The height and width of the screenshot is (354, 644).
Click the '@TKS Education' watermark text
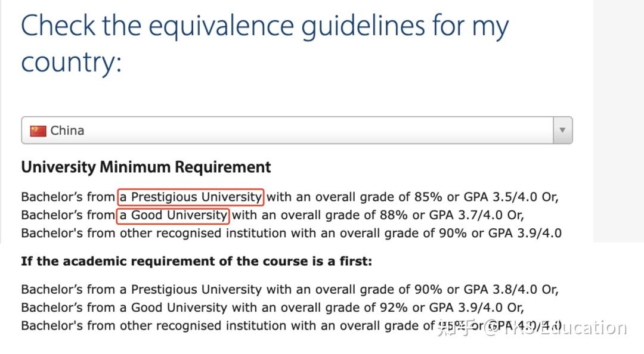(x=556, y=327)
